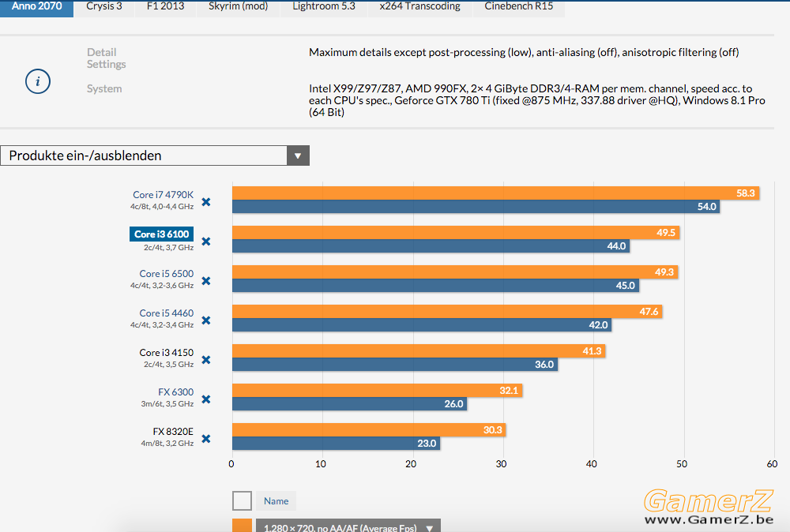Click the orange 30.3 bar of FX 8320E
Image resolution: width=790 pixels, height=532 pixels.
[x=369, y=430]
